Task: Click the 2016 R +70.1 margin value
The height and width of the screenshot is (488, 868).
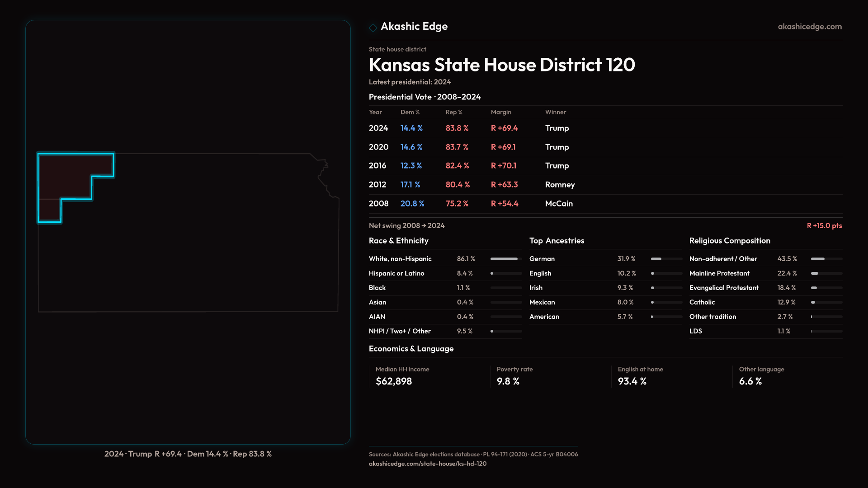Action: (x=503, y=166)
